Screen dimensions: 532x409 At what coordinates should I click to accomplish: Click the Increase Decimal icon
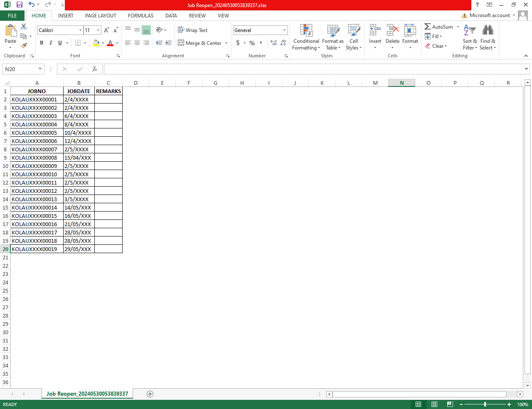pos(273,43)
